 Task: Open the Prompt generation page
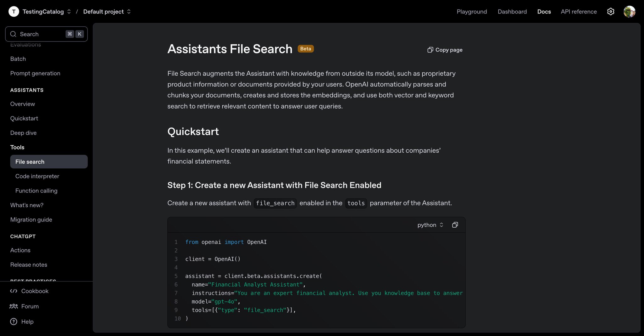pyautogui.click(x=35, y=73)
